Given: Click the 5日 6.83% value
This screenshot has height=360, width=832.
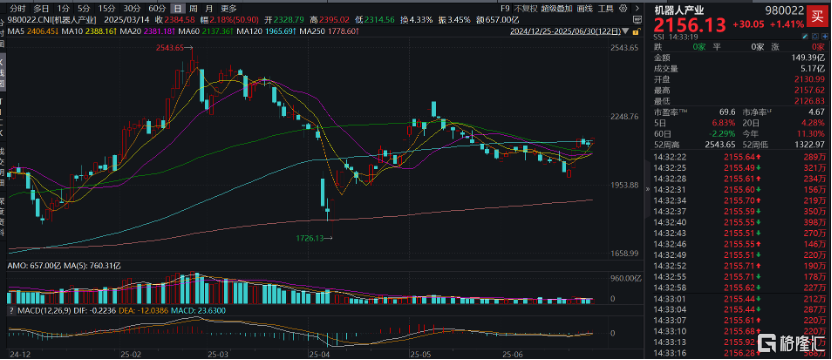Looking at the screenshot, I should [723, 124].
